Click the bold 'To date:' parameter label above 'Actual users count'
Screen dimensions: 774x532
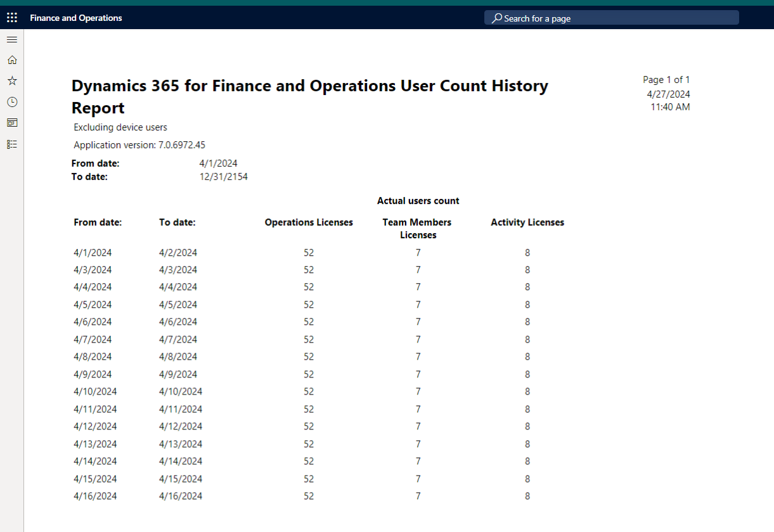click(89, 177)
